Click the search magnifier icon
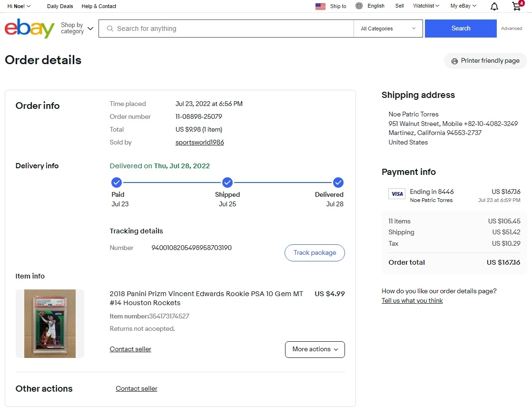The width and height of the screenshot is (532, 414). (x=110, y=29)
